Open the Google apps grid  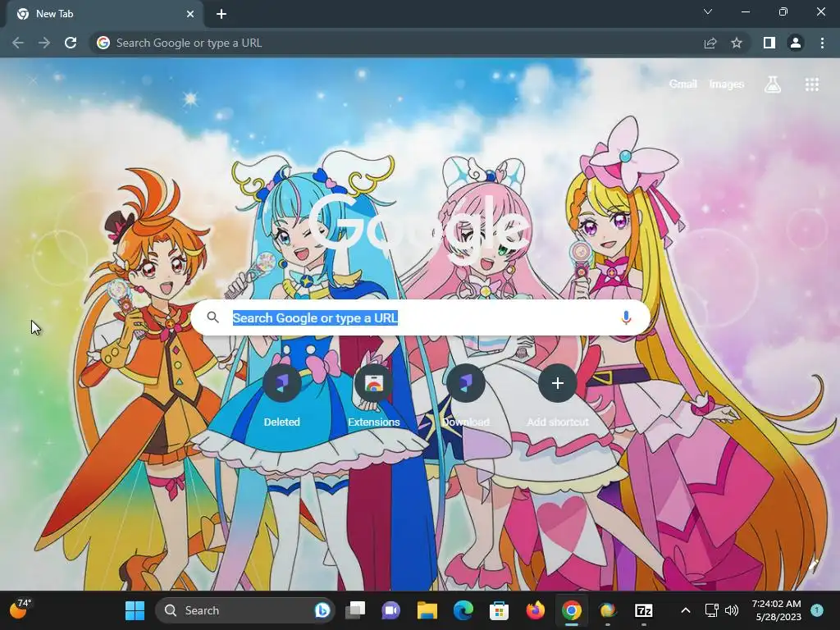[812, 84]
